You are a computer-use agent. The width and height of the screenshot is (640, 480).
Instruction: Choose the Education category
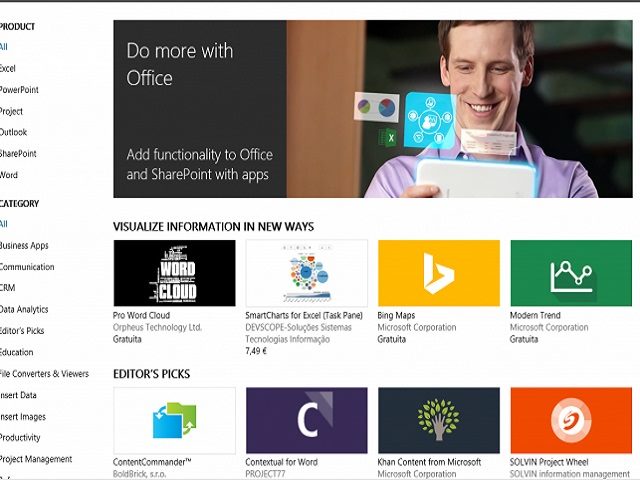[x=17, y=352]
